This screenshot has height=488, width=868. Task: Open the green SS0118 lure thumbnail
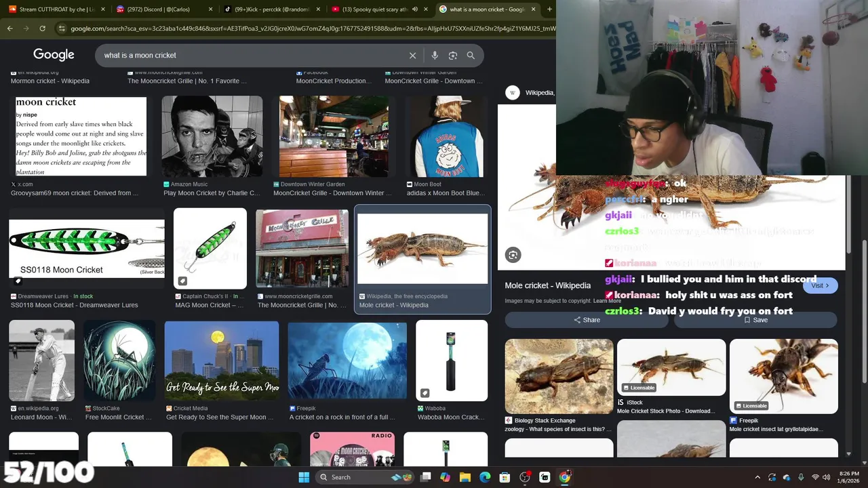[x=87, y=249]
